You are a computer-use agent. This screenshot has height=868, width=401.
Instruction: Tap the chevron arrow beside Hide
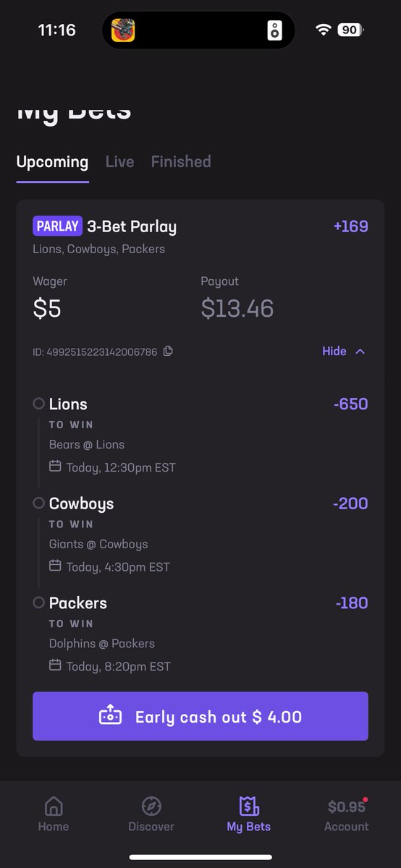pos(360,352)
